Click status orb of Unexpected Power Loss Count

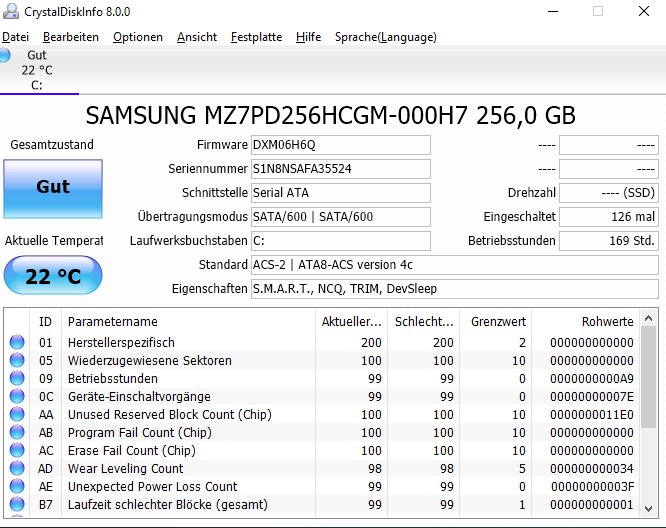(17, 486)
